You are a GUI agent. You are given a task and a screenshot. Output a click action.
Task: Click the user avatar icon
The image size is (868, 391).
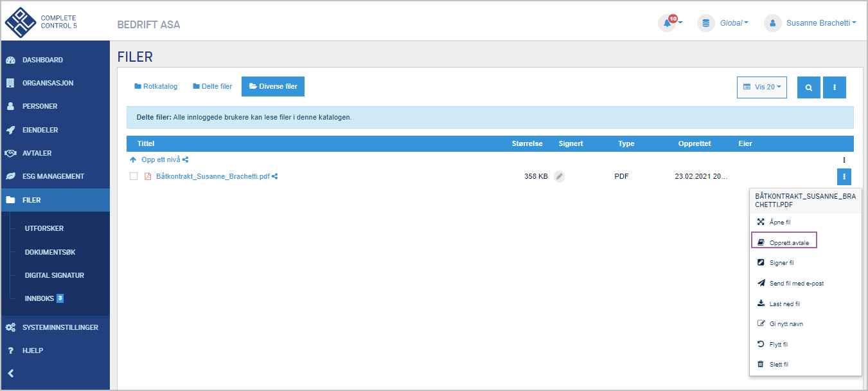click(x=773, y=23)
